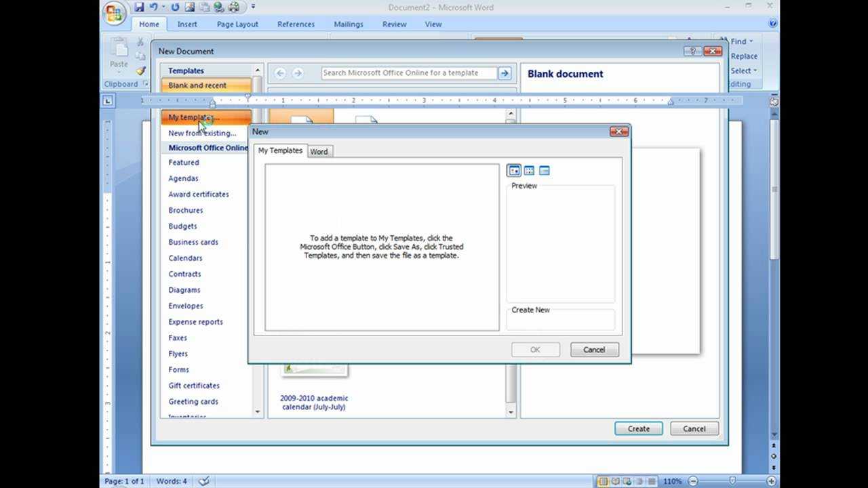The width and height of the screenshot is (868, 488).
Task: Select Brochures template category
Action: (x=186, y=210)
